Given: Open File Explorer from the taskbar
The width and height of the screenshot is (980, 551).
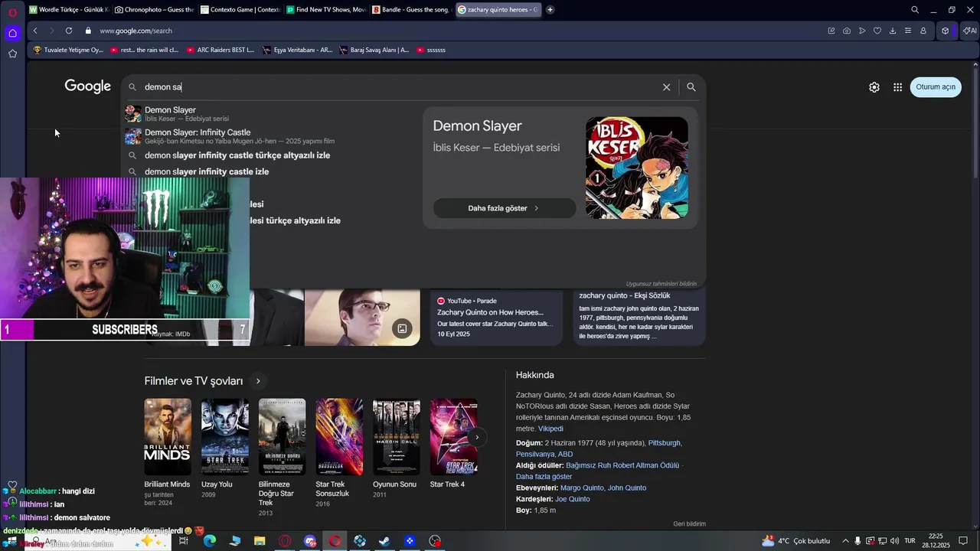Looking at the screenshot, I should pyautogui.click(x=260, y=541).
